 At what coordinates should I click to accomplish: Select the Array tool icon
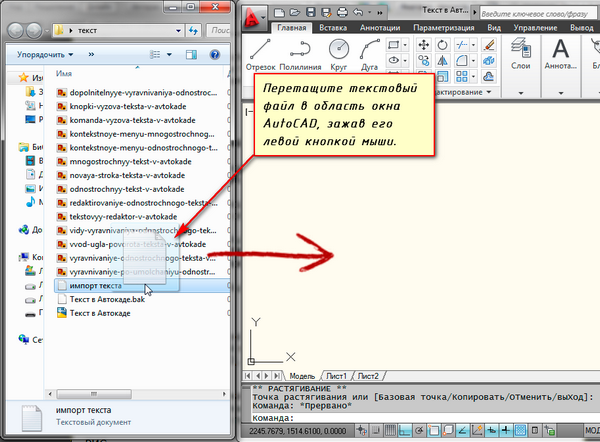[461, 76]
